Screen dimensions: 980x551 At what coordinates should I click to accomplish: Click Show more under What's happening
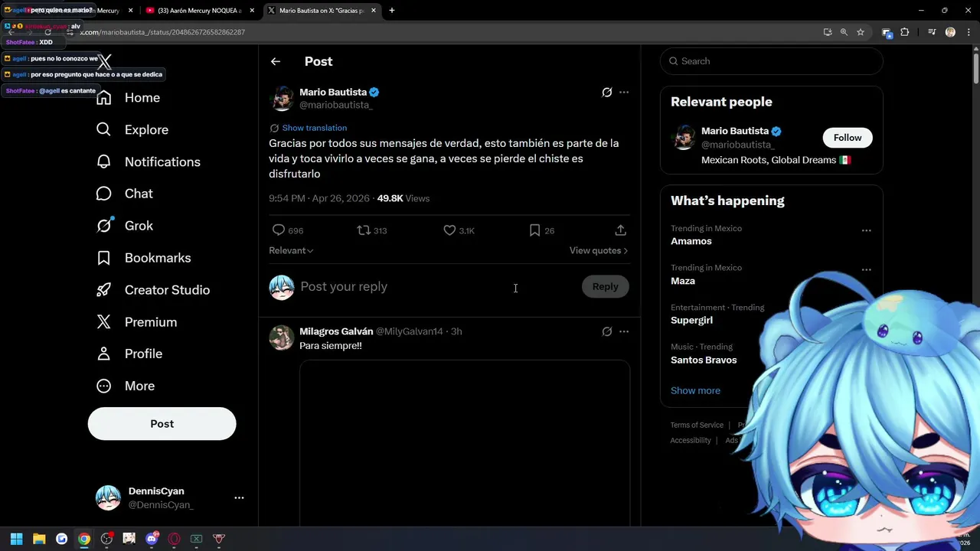(x=695, y=390)
